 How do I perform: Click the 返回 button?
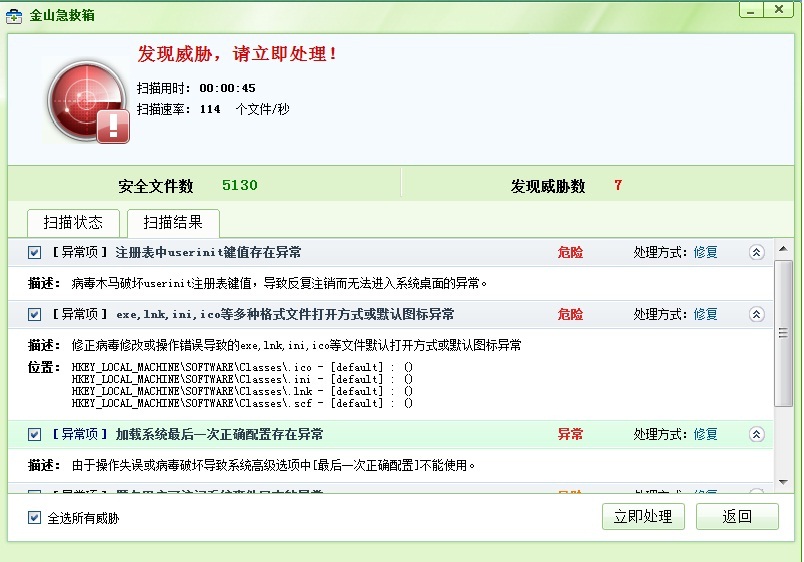737,516
